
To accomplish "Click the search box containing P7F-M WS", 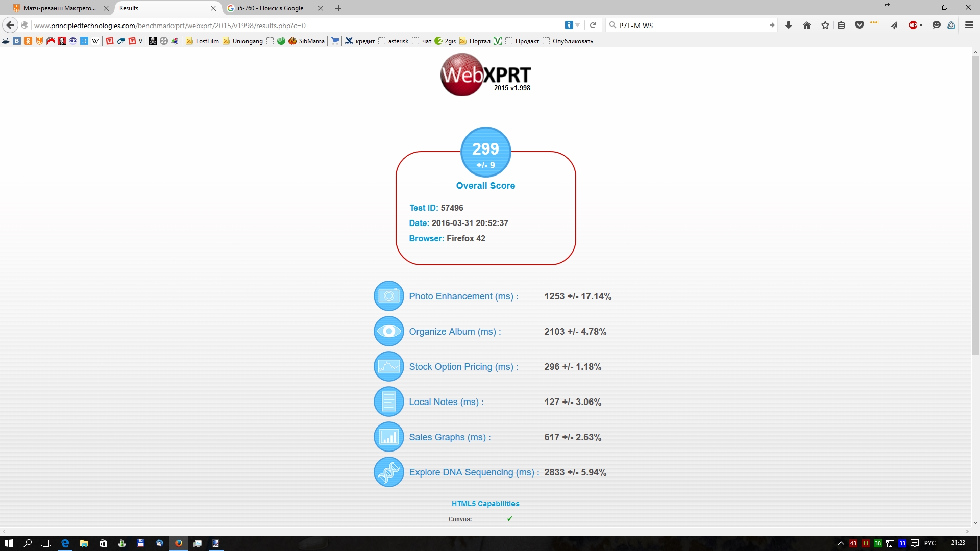I will point(689,25).
